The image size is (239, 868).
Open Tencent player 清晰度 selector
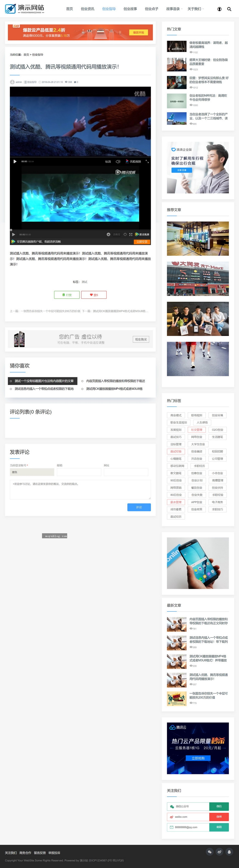(116, 234)
